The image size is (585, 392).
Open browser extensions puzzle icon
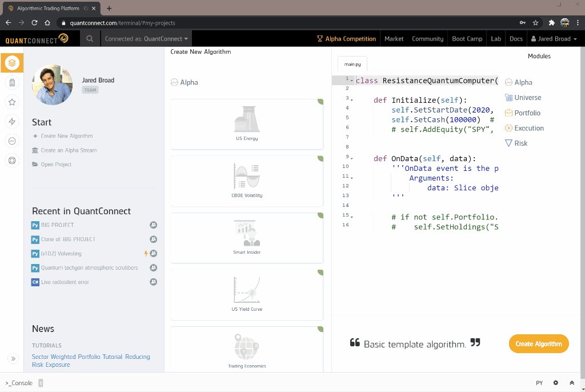[x=551, y=23]
